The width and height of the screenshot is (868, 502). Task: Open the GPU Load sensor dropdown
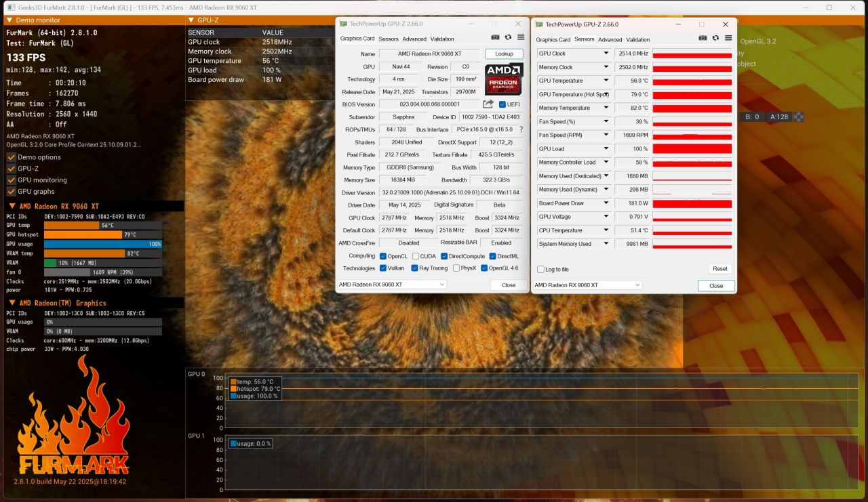pyautogui.click(x=606, y=148)
